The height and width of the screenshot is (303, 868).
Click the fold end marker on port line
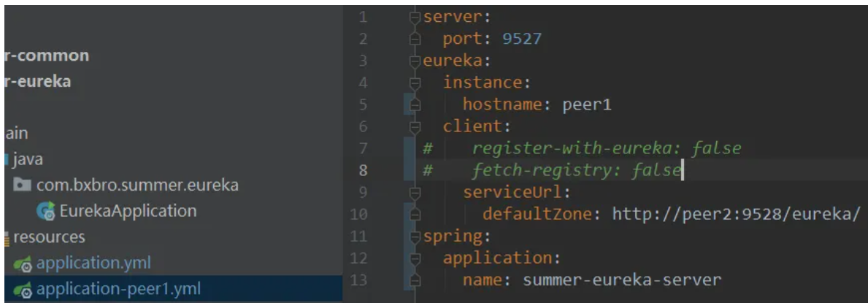point(415,39)
